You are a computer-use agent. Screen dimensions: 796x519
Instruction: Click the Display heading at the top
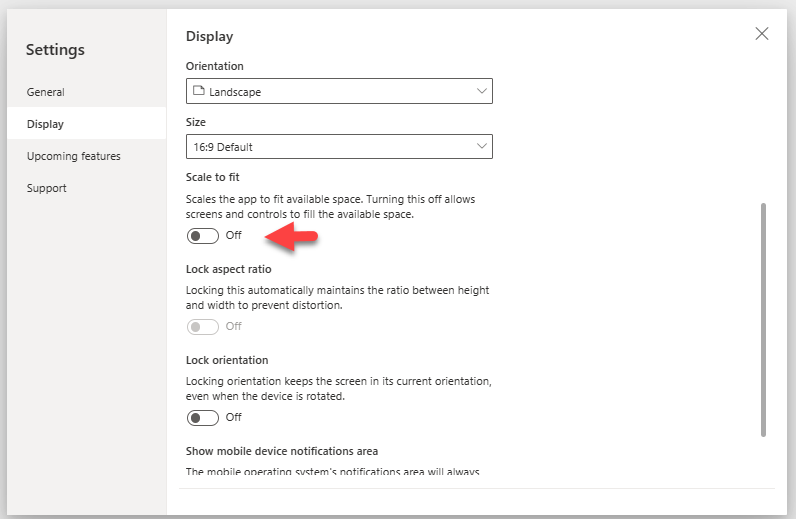pyautogui.click(x=209, y=37)
